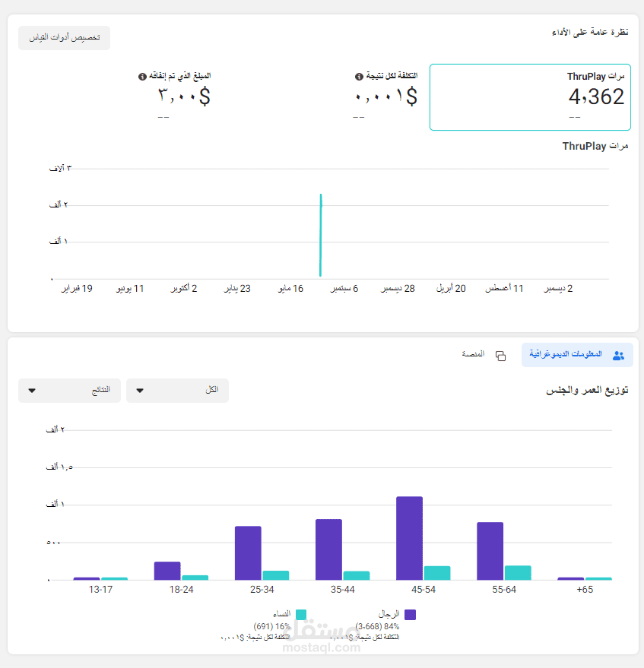Click the men's purple bar for 45-54

tap(409, 538)
